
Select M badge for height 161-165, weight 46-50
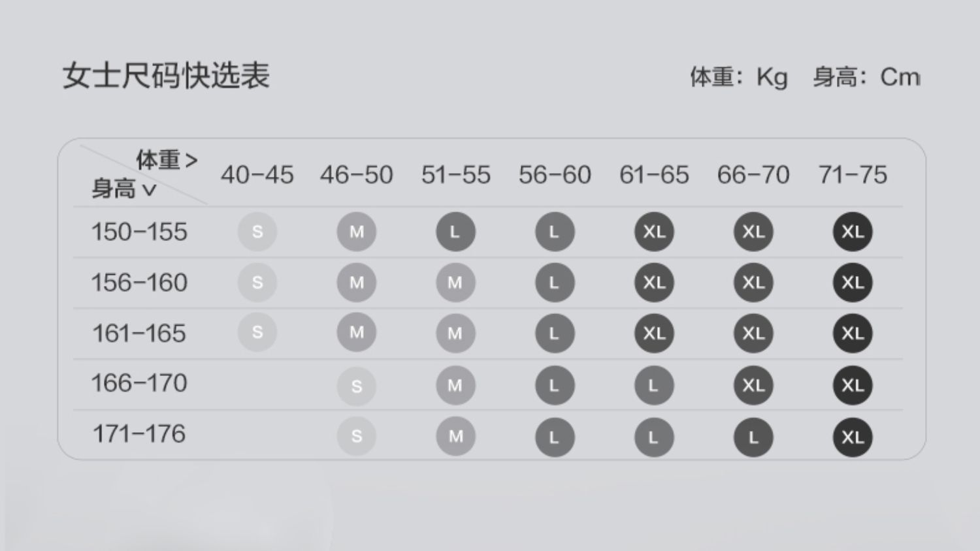click(356, 332)
